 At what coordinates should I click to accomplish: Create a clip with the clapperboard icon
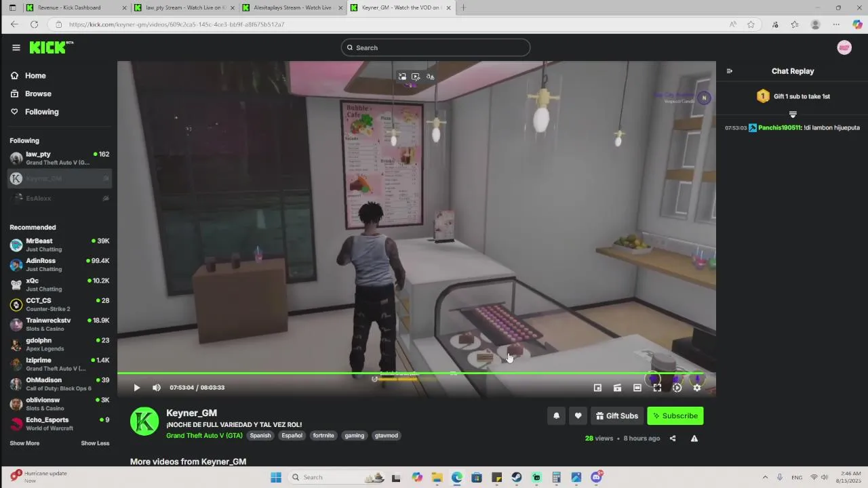[617, 388]
